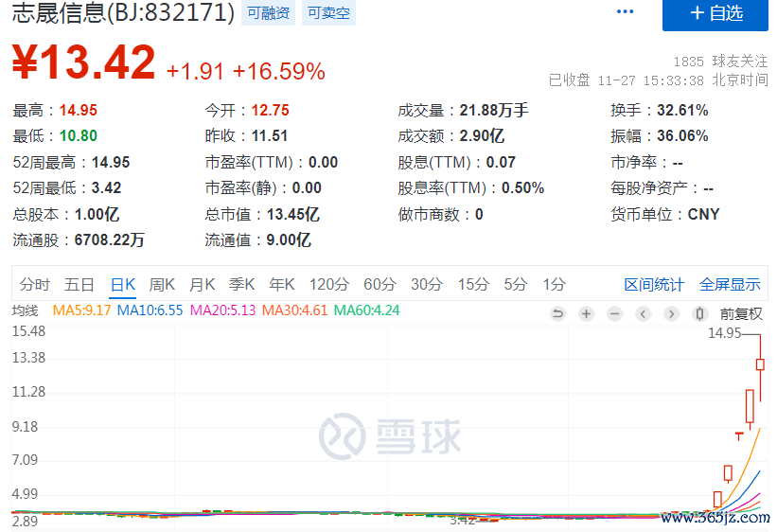Click the MA30:4.61 moving average label
This screenshot has height=532, width=777.
[x=295, y=310]
